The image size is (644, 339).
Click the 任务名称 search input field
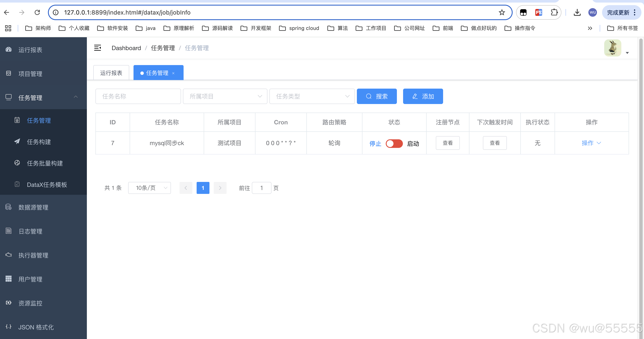pos(138,96)
